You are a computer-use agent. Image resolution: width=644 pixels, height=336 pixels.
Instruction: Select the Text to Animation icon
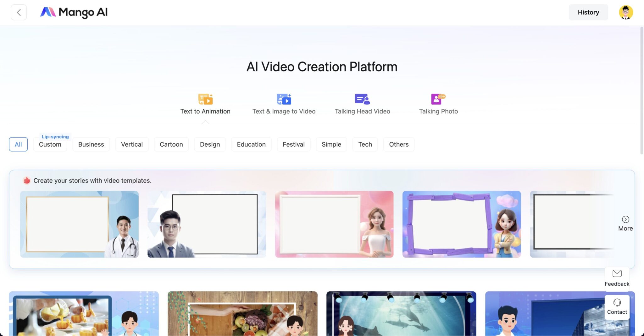pos(205,99)
